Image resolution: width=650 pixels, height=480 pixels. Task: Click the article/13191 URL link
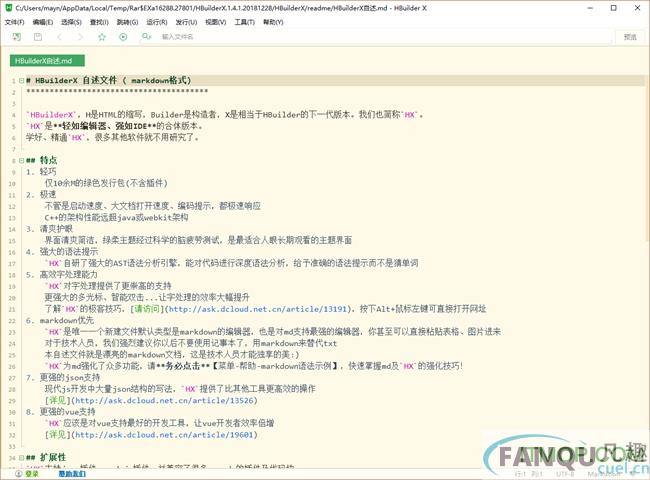click(257, 309)
